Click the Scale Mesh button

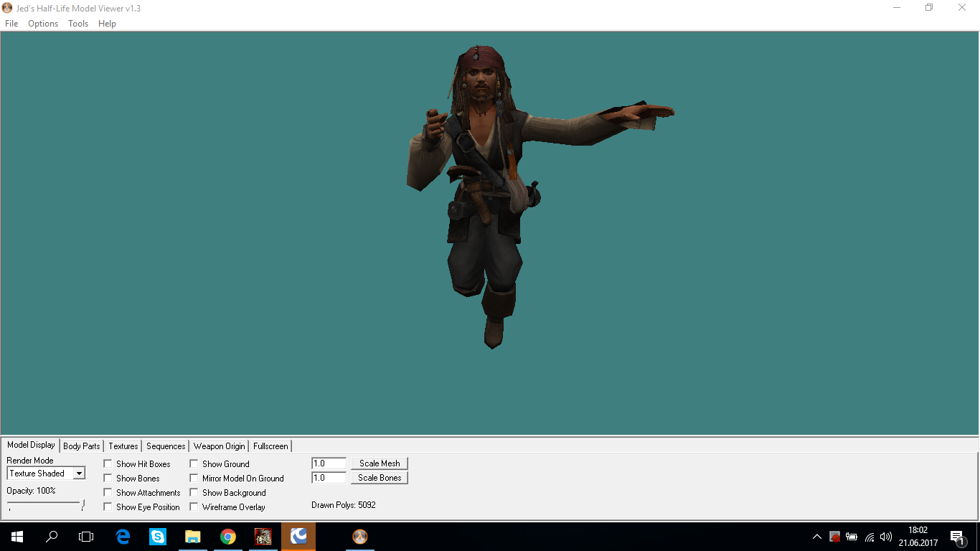380,463
